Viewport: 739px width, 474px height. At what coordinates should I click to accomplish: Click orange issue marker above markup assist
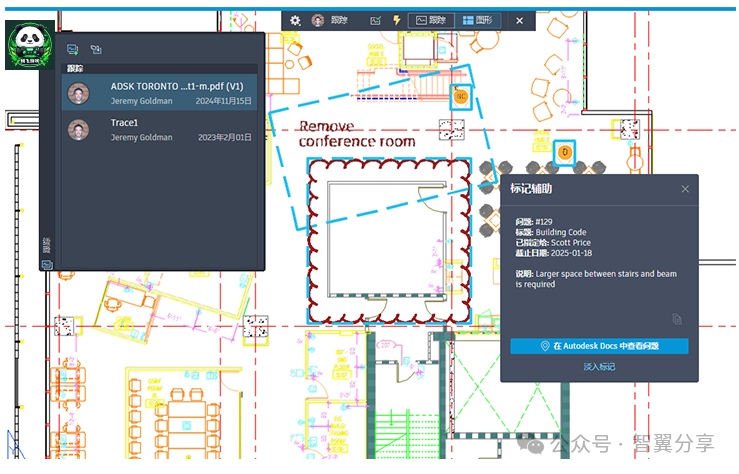pos(565,152)
